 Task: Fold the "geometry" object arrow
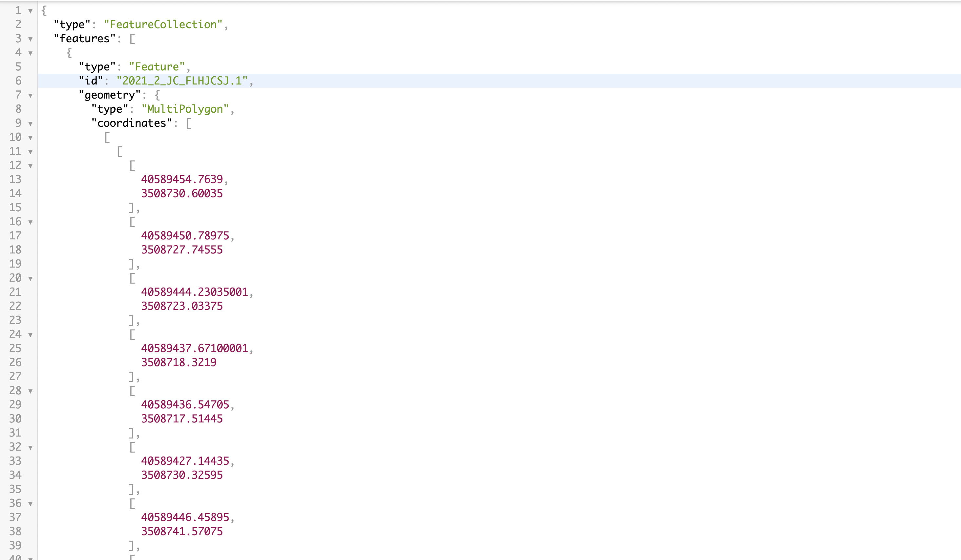[x=30, y=96]
